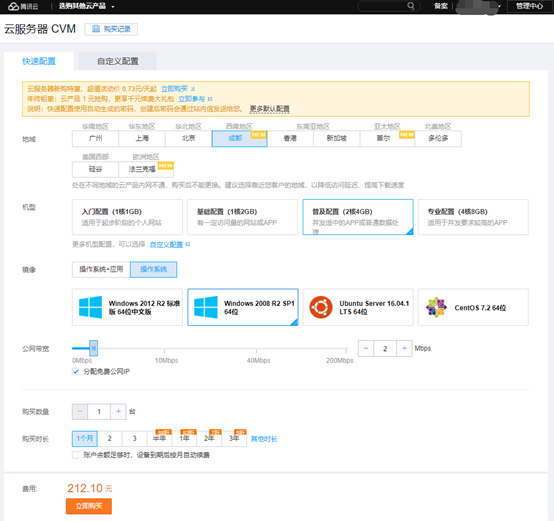Select 硅谷 region

95,169
